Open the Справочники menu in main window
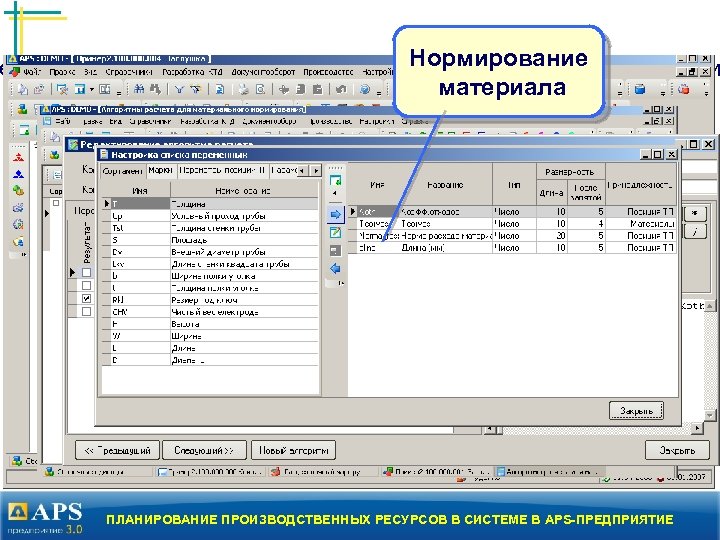The width and height of the screenshot is (720, 540). (x=129, y=72)
